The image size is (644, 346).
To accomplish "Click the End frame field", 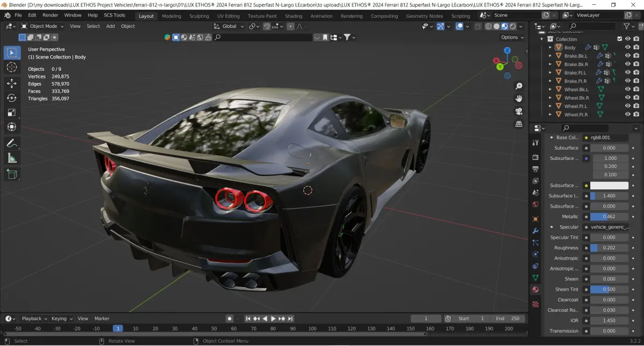I will coord(508,319).
